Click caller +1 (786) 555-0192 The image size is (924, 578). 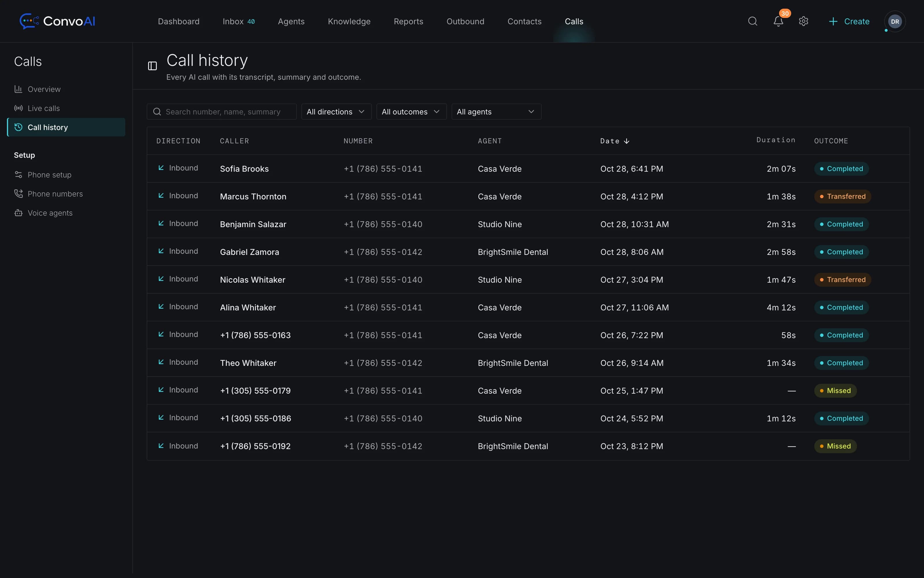256,446
